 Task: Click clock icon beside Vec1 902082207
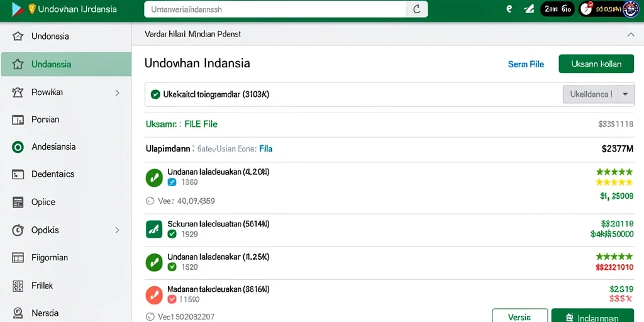(150, 317)
